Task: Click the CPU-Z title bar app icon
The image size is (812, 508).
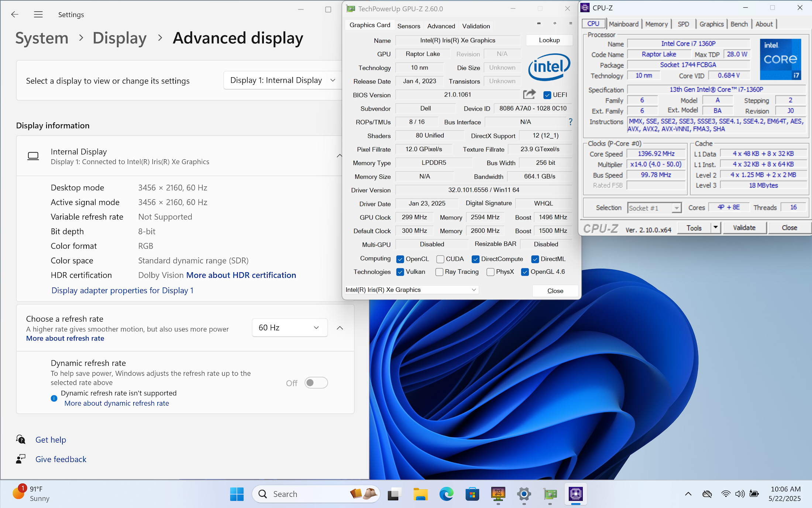Action: point(585,7)
